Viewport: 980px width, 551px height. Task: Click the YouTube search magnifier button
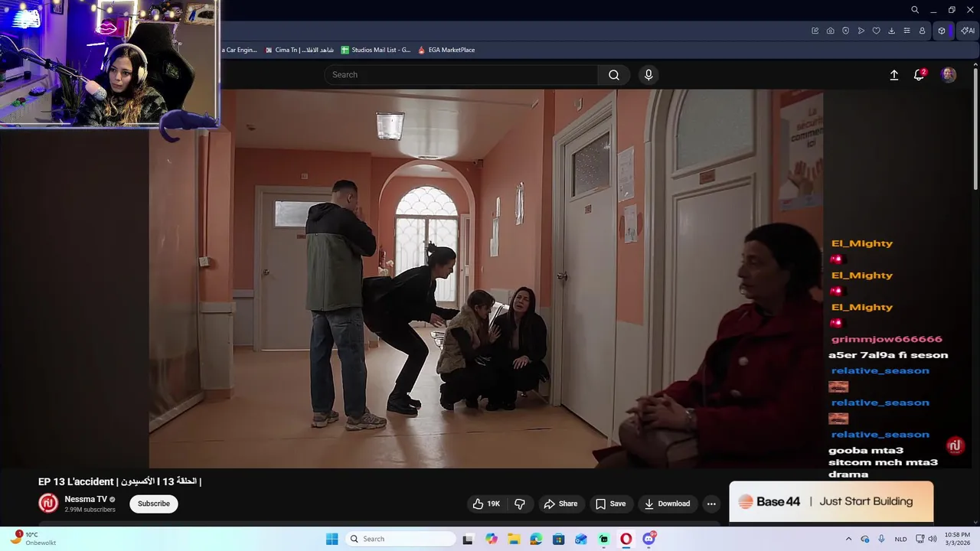pos(613,75)
